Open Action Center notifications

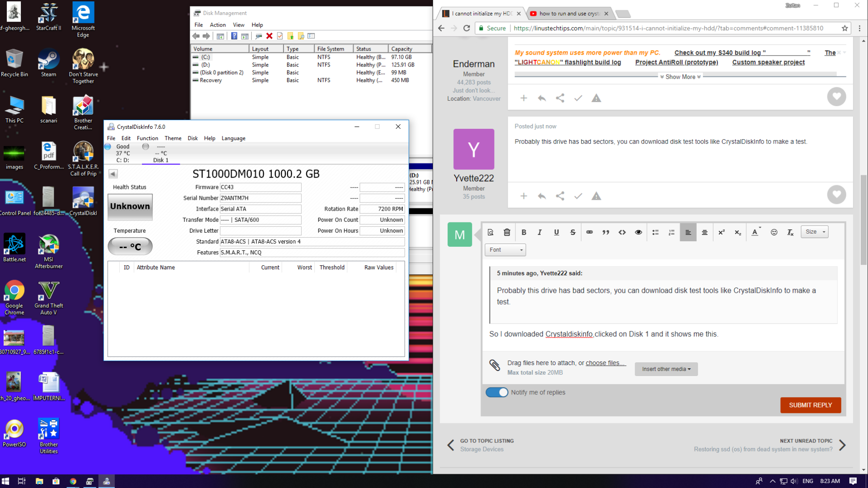(853, 481)
